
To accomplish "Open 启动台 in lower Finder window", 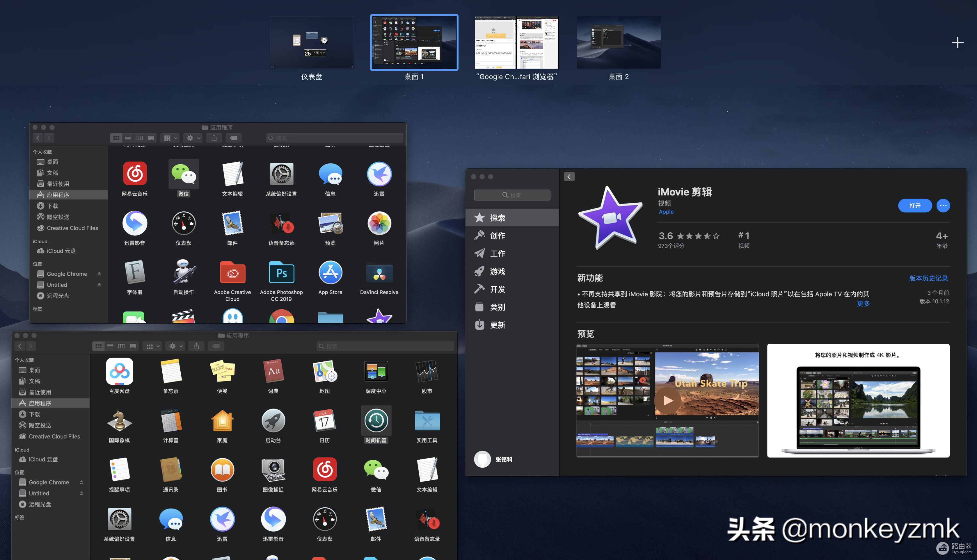I will tap(273, 420).
